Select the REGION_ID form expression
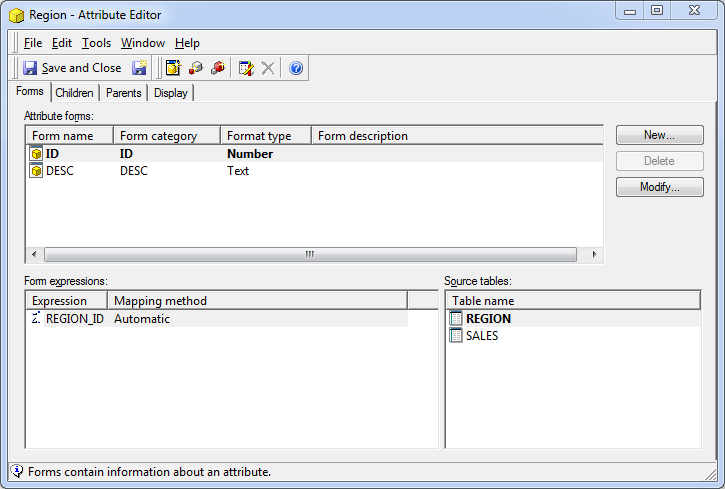725x489 pixels. [x=74, y=319]
